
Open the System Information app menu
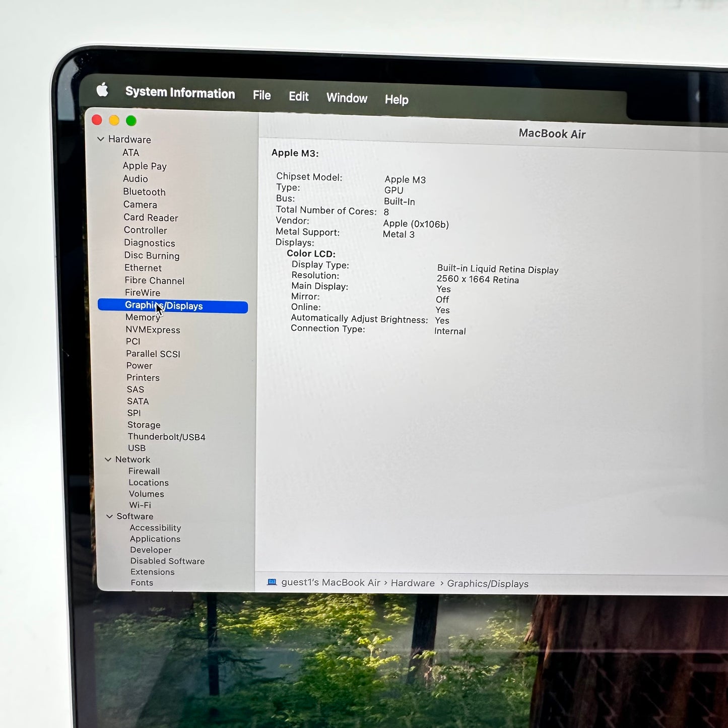click(180, 93)
